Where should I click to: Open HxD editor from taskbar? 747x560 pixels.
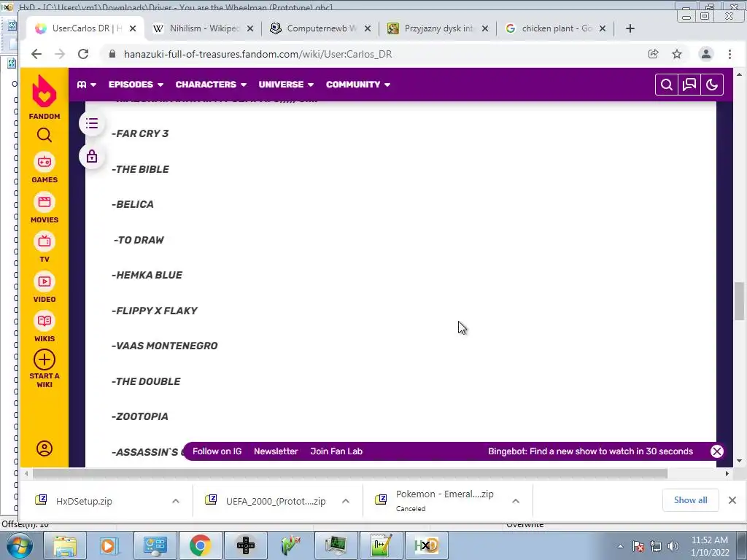pos(426,545)
